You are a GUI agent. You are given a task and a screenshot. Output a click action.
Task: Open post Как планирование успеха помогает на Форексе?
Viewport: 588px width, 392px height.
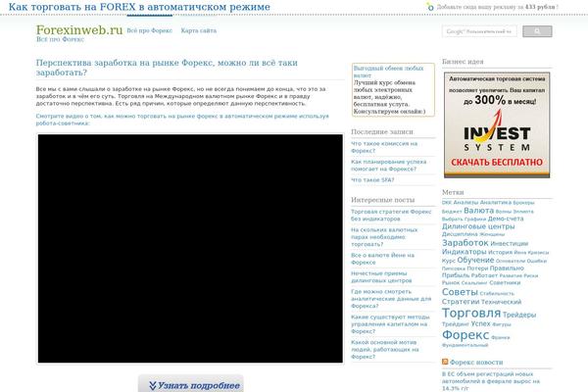pos(388,166)
